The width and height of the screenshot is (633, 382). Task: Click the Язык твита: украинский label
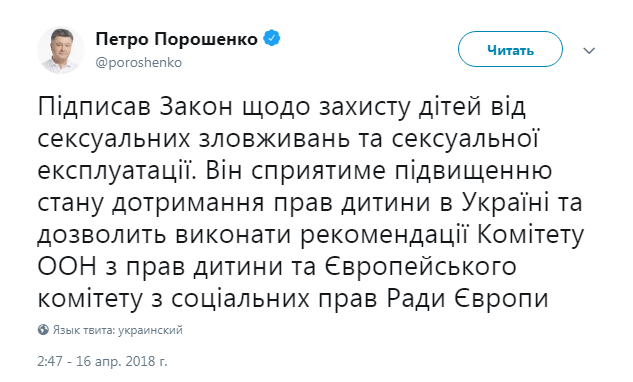click(x=118, y=330)
